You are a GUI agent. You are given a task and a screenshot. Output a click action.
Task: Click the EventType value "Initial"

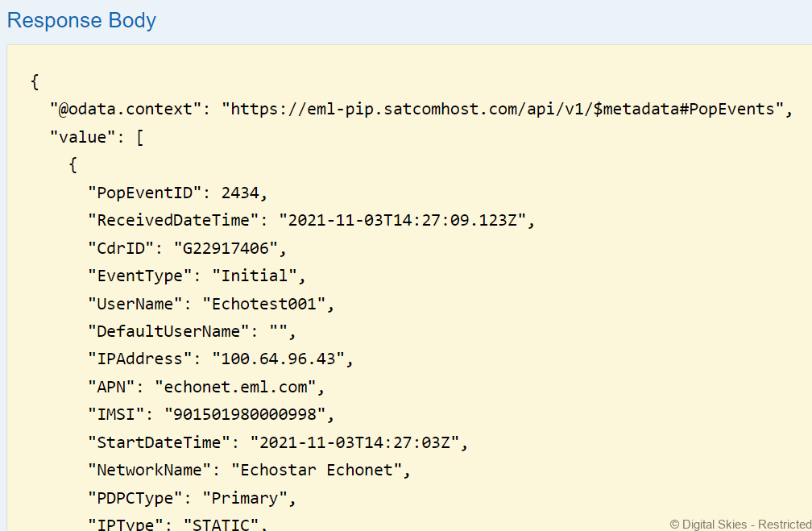(x=254, y=276)
